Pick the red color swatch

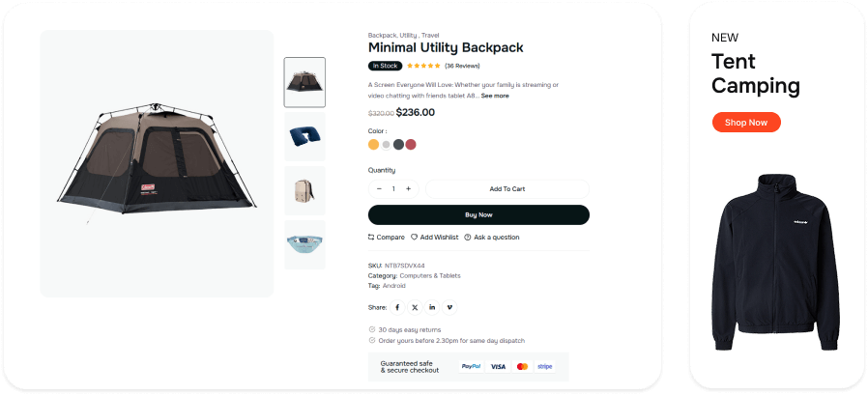tap(411, 145)
